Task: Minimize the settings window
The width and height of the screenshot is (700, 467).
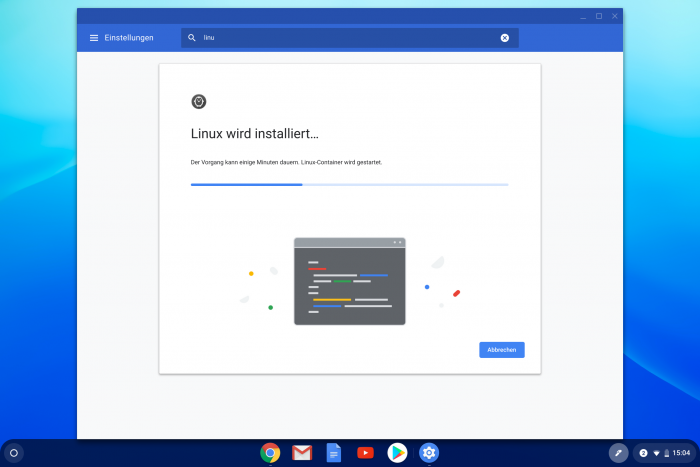Action: (x=583, y=16)
